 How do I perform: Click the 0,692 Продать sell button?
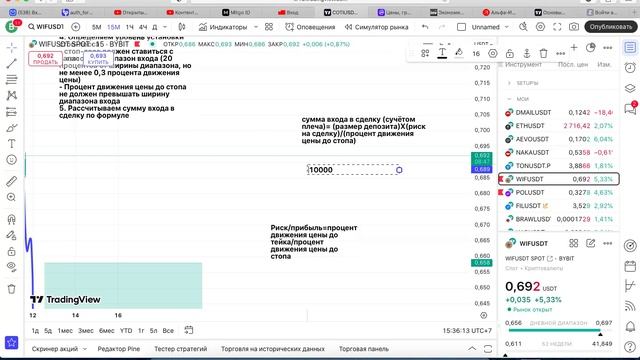coord(45,58)
